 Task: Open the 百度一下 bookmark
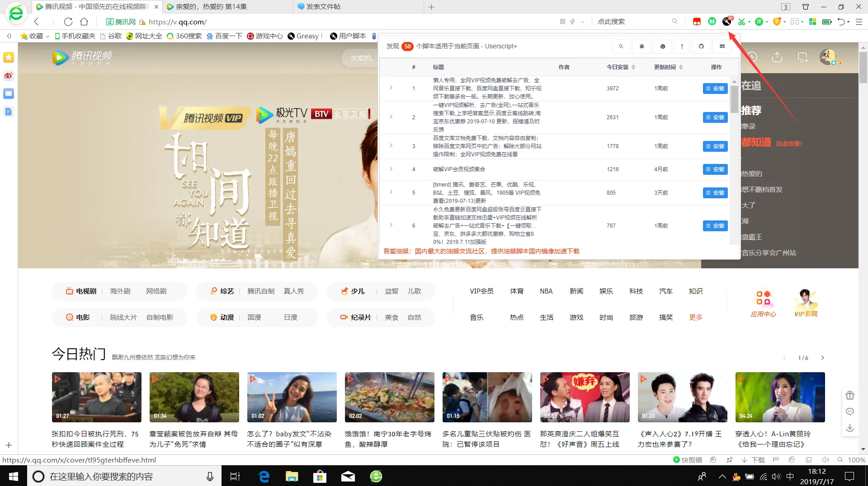(x=224, y=36)
